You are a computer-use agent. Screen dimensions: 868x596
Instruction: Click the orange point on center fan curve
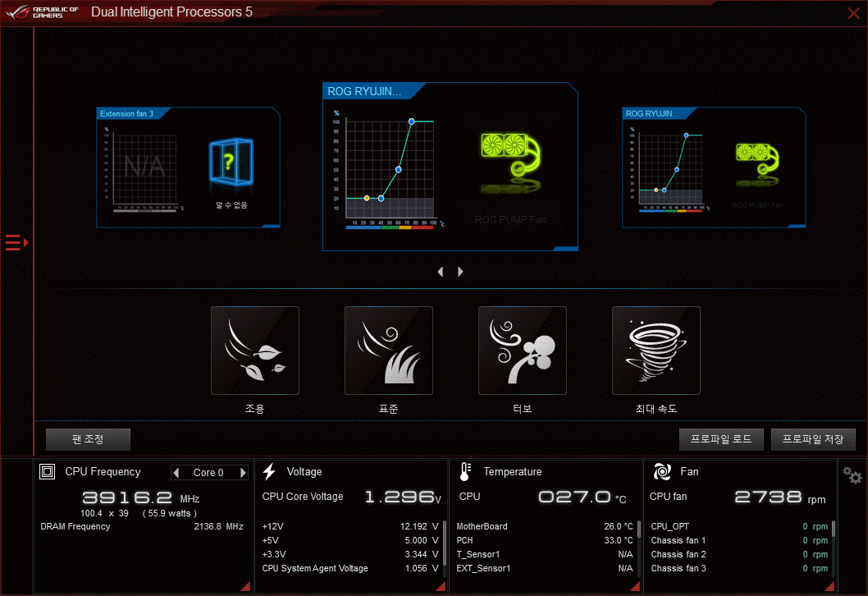click(x=367, y=198)
